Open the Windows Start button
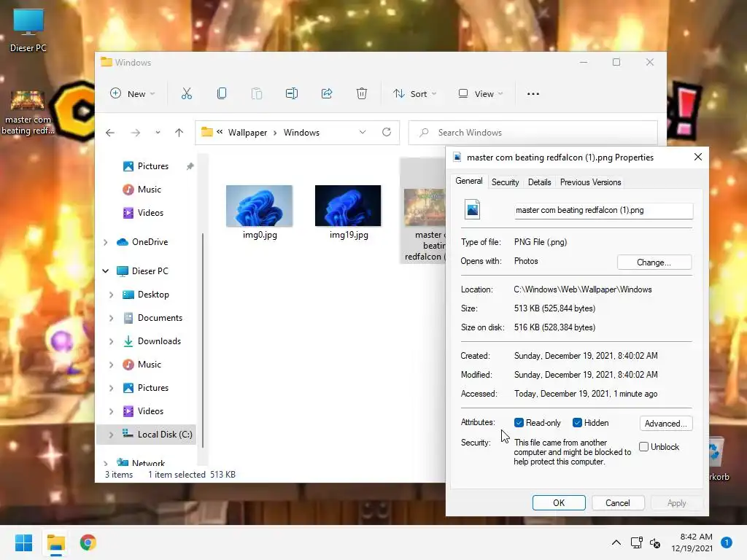Viewport: 747px width, 560px height. [23, 542]
